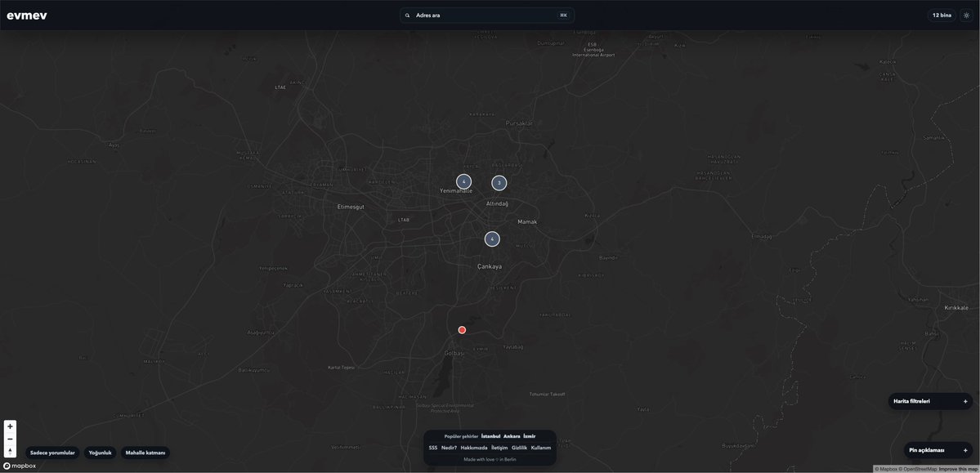Viewport: 980px width, 473px height.
Task: Reset map bearing with the compass button
Action: pyautogui.click(x=10, y=451)
